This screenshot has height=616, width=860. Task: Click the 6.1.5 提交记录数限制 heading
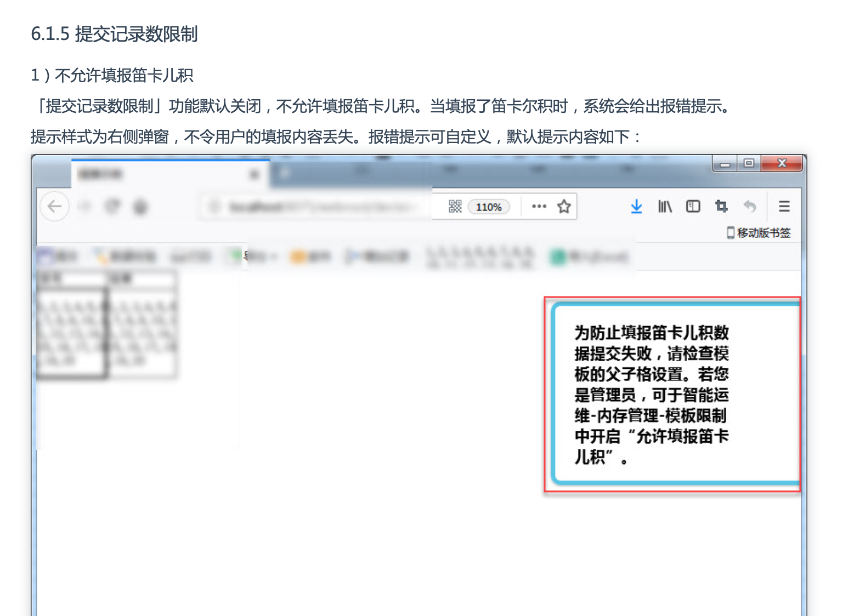coord(114,34)
